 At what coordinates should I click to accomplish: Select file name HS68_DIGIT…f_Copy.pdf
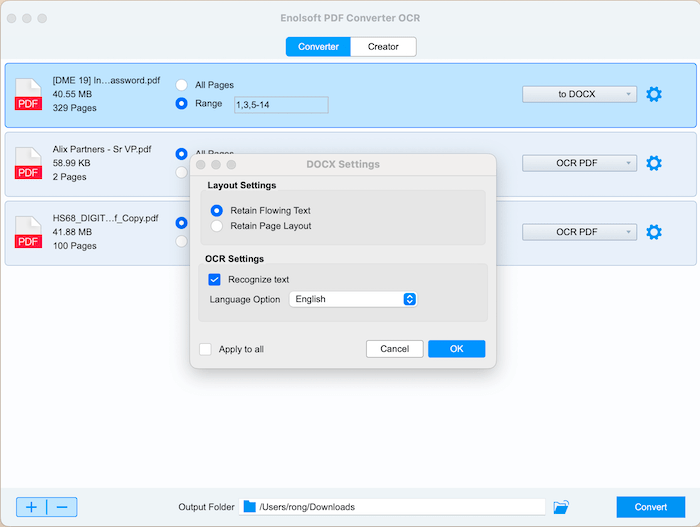[105, 218]
